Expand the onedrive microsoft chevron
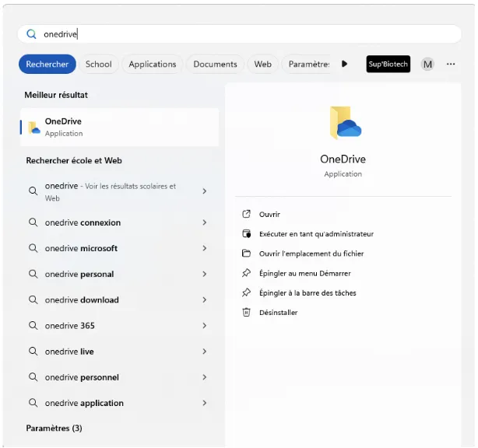The height and width of the screenshot is (448, 478). [205, 248]
